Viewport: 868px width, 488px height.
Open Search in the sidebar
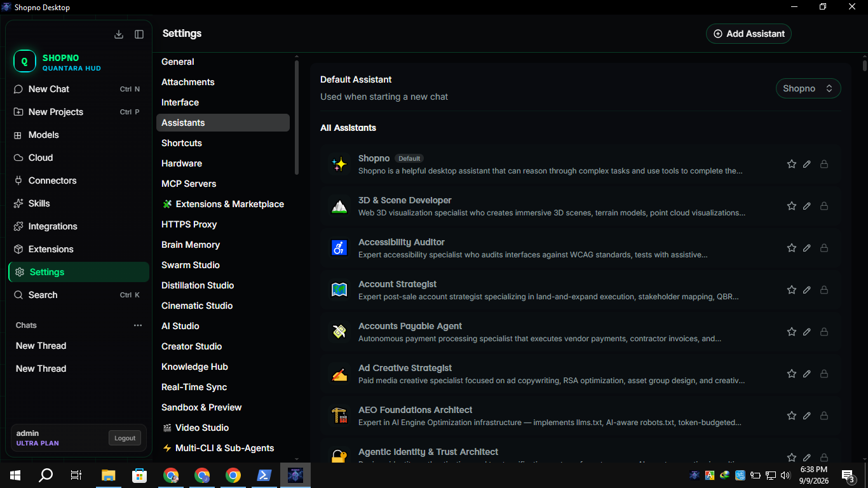pyautogui.click(x=79, y=295)
